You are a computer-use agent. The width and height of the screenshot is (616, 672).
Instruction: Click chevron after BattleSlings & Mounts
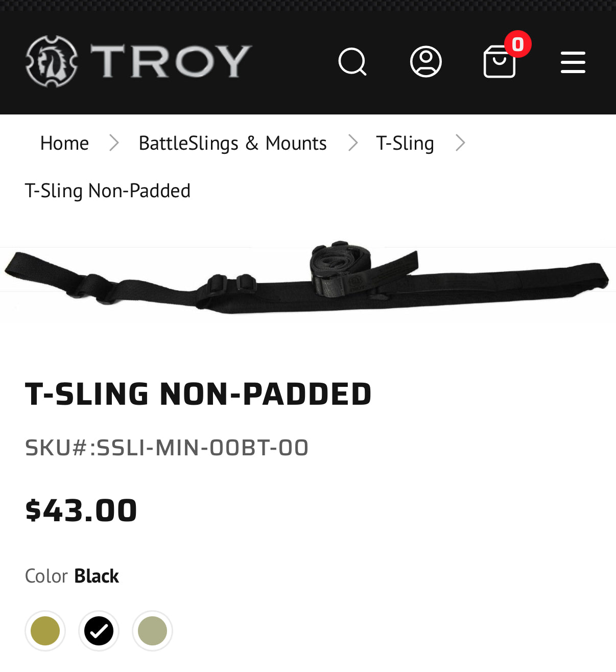tap(352, 143)
